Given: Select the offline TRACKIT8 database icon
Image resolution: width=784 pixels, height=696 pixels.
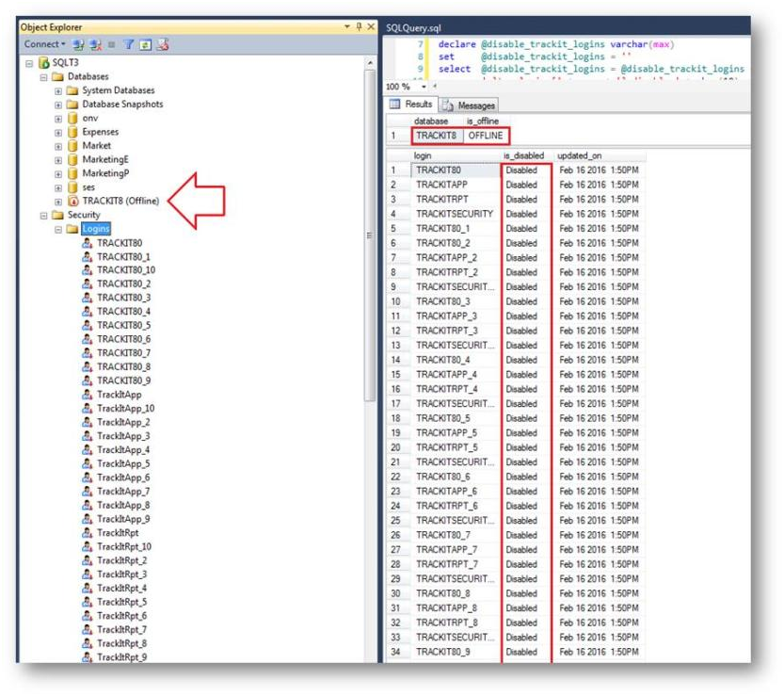Looking at the screenshot, I should (x=73, y=202).
